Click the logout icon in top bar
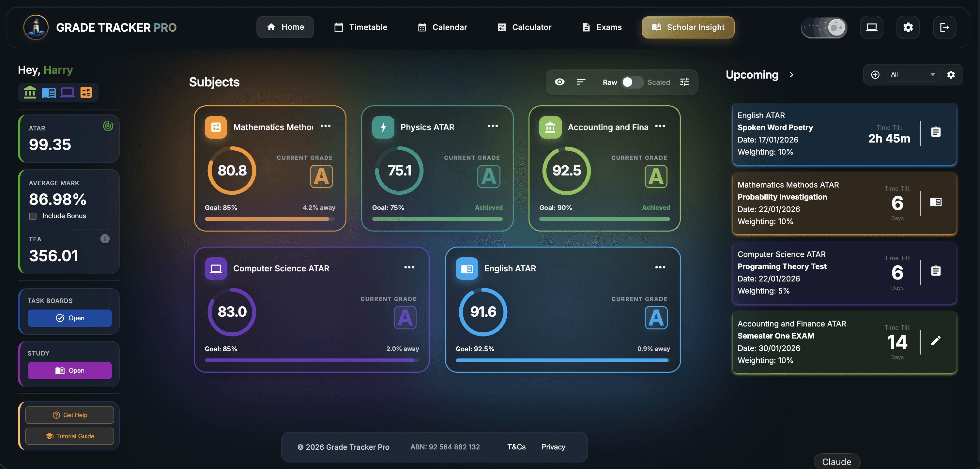The image size is (980, 469). pos(944,27)
